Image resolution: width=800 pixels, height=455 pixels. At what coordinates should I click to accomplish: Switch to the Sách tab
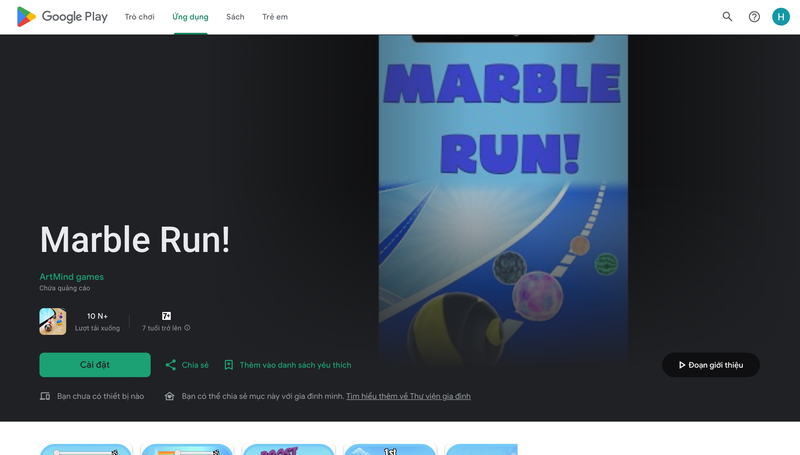point(235,17)
